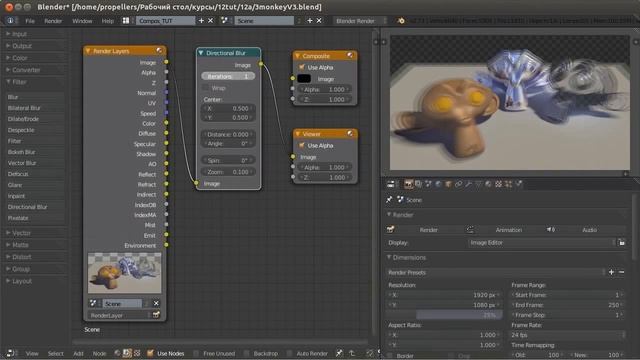The image size is (640, 360).
Task: Open the Render Presets dropdown
Action: [496, 272]
